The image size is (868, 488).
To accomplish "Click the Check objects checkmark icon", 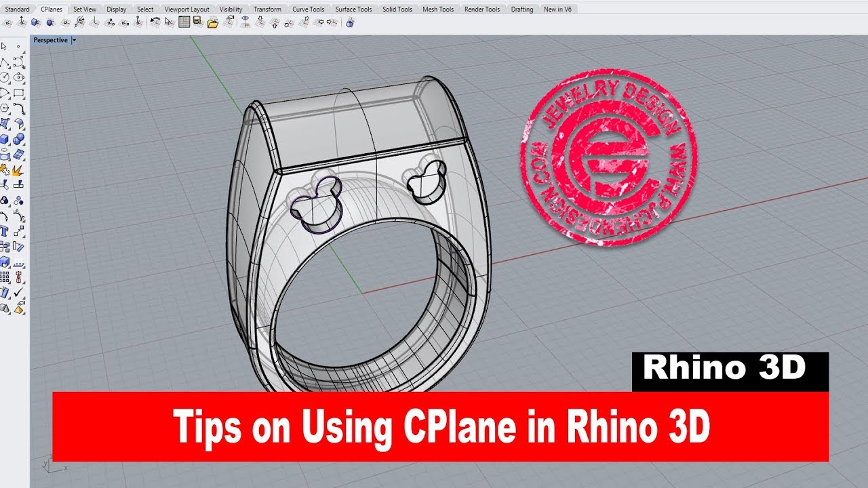I will point(18,293).
